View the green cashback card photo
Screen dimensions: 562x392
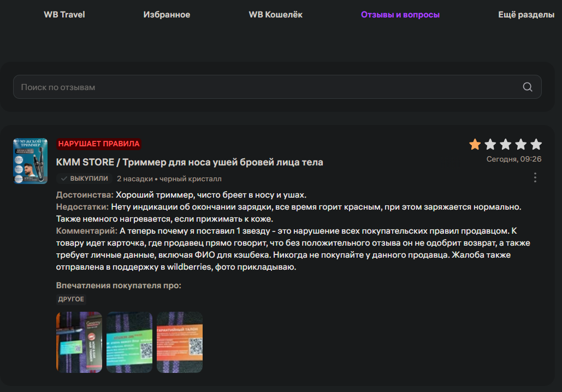tap(129, 342)
